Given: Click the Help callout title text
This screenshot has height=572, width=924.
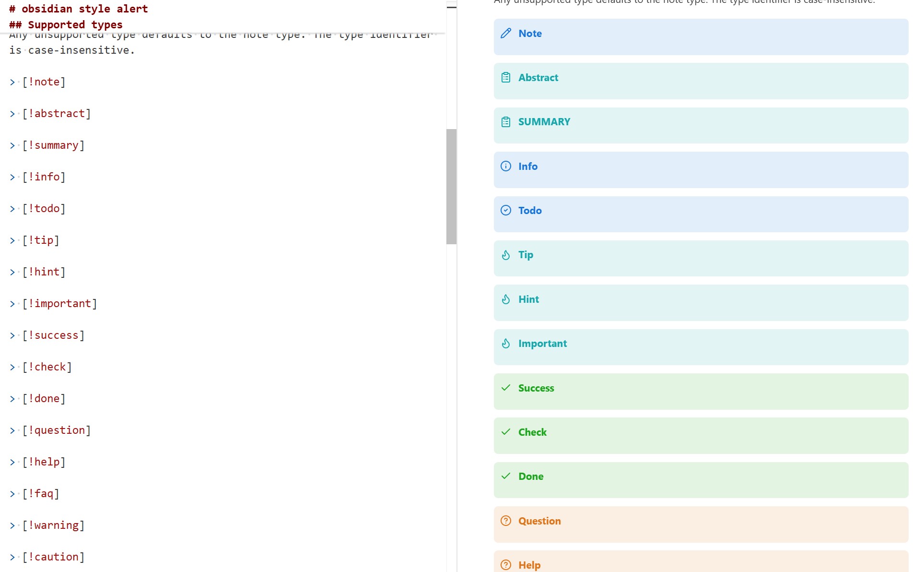Looking at the screenshot, I should point(529,565).
